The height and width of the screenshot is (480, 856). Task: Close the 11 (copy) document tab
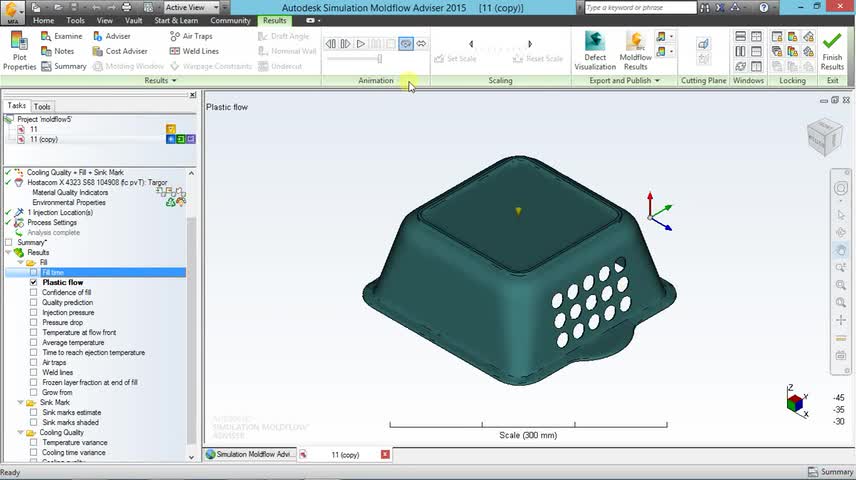coord(385,454)
